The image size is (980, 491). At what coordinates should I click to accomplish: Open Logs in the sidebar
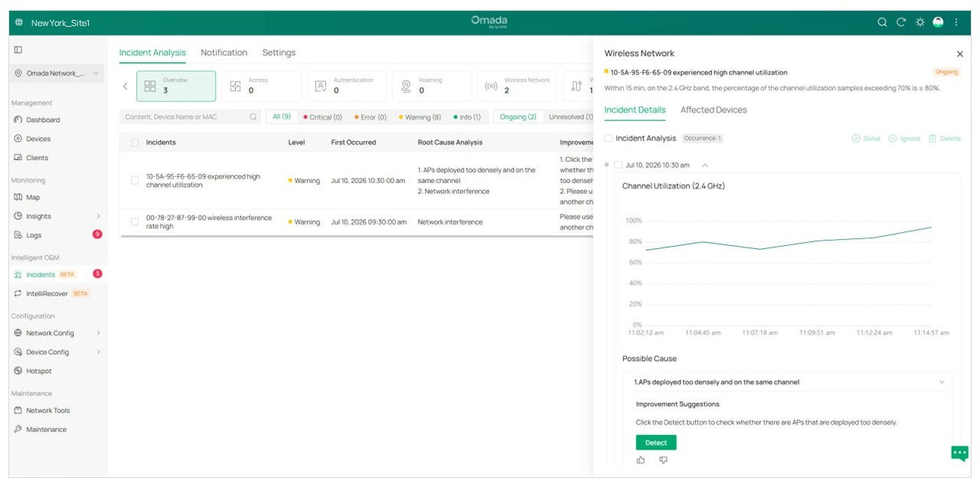pos(34,235)
